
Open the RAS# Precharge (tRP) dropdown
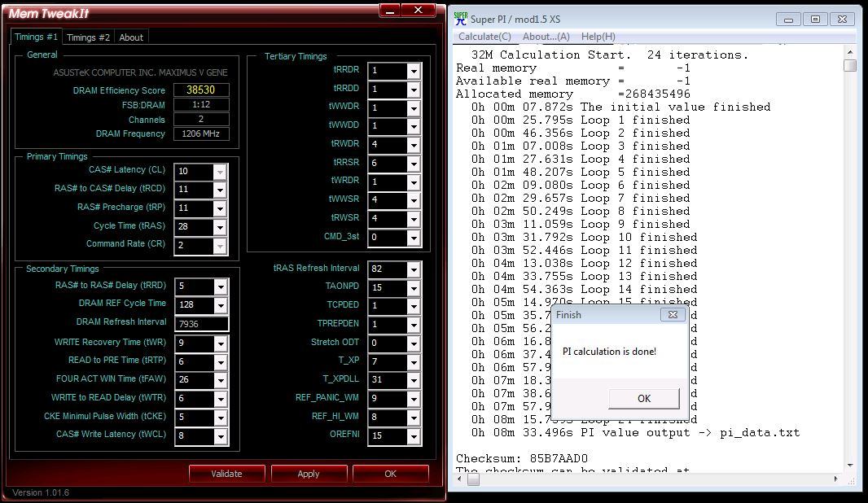[220, 208]
